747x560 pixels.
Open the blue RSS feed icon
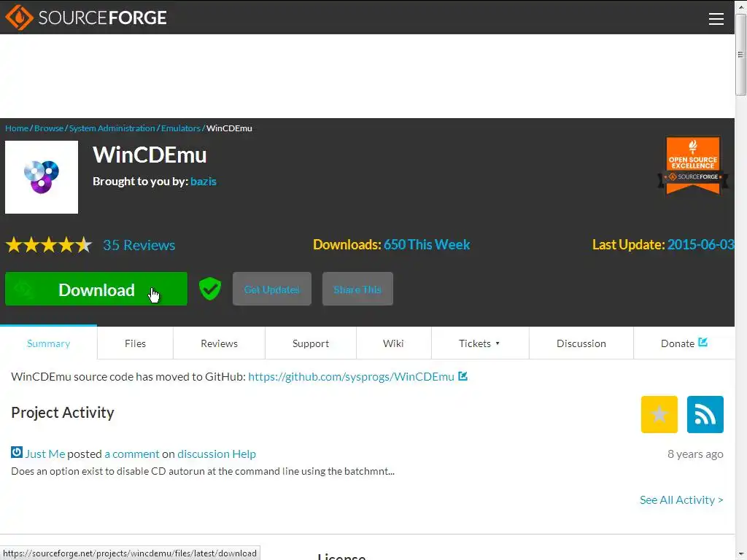pos(705,414)
